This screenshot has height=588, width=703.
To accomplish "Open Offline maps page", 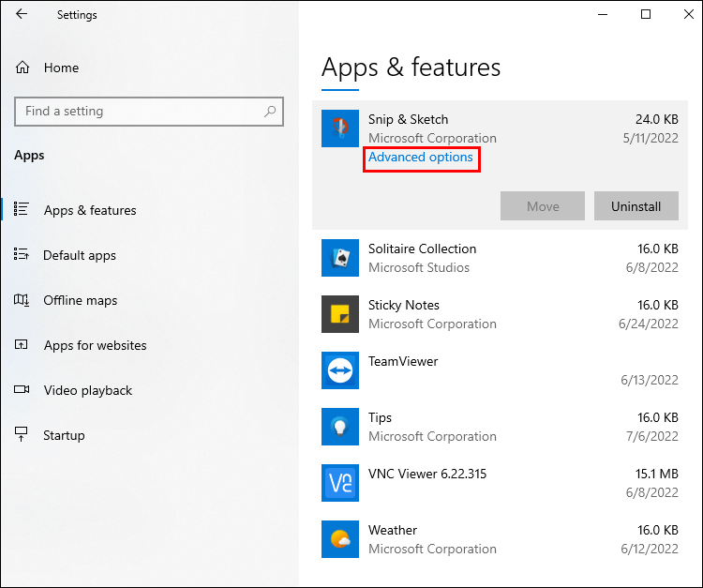I will pyautogui.click(x=81, y=300).
